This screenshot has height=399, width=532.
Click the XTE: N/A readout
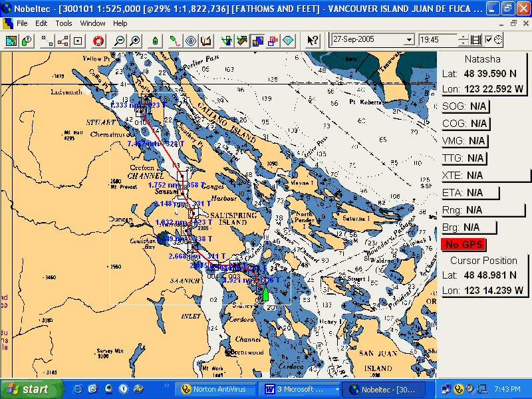(x=486, y=176)
